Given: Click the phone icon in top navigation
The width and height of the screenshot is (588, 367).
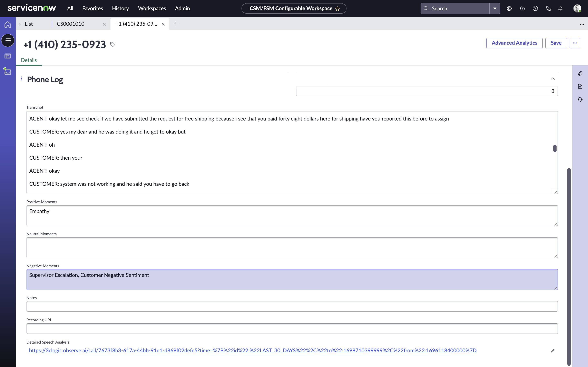Looking at the screenshot, I should coord(549,8).
